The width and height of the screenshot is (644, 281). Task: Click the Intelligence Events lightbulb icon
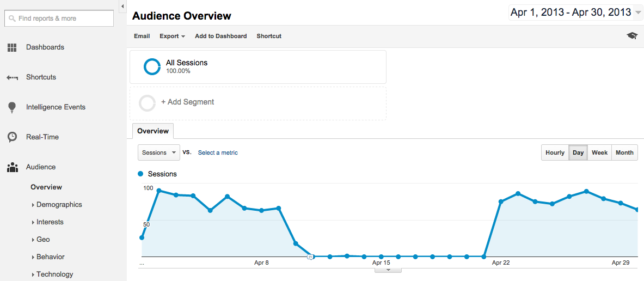point(12,107)
